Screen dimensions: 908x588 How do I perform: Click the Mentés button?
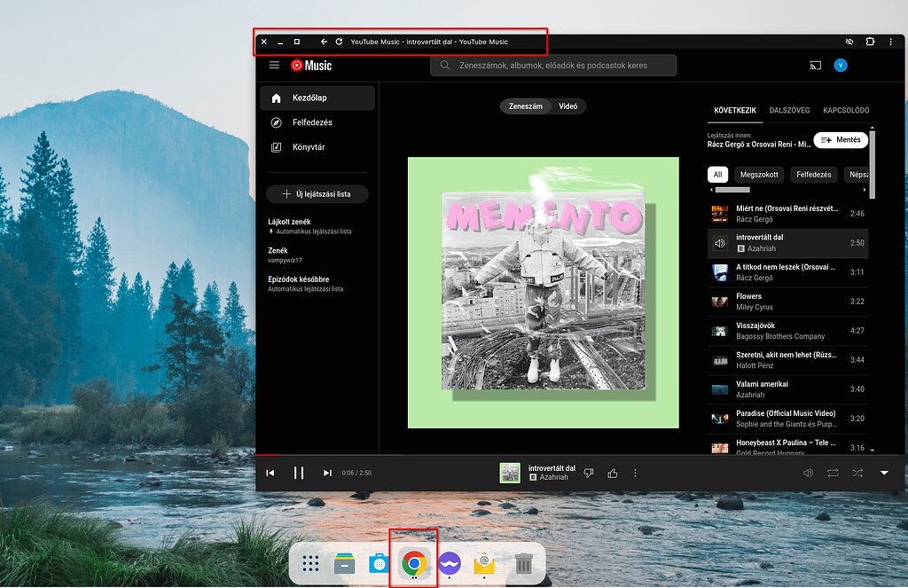coord(841,140)
